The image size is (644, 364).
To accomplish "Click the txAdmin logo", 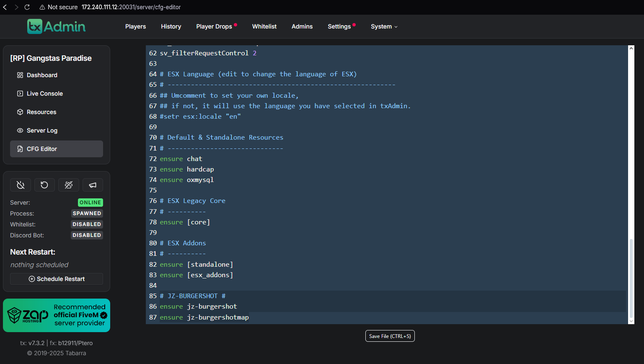I will click(56, 26).
